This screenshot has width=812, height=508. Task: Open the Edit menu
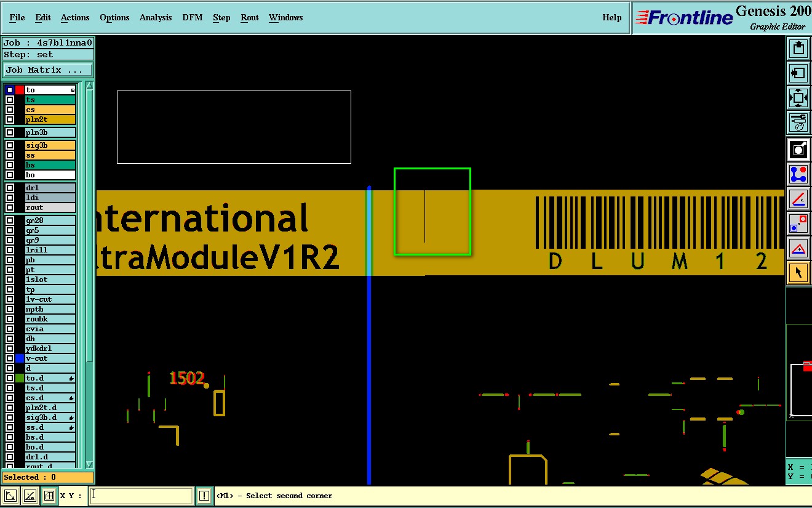pyautogui.click(x=43, y=17)
